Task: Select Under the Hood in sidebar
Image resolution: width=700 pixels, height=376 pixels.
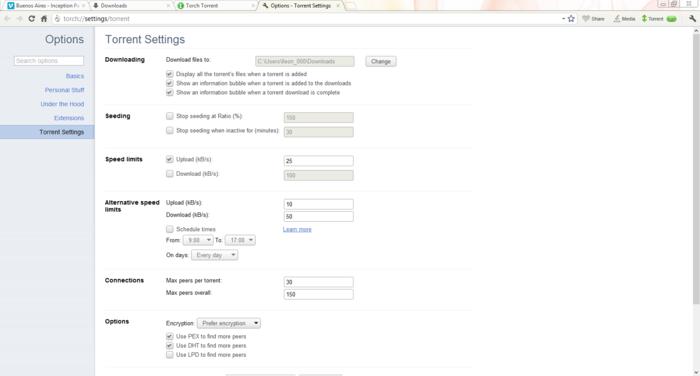Action: pyautogui.click(x=62, y=104)
